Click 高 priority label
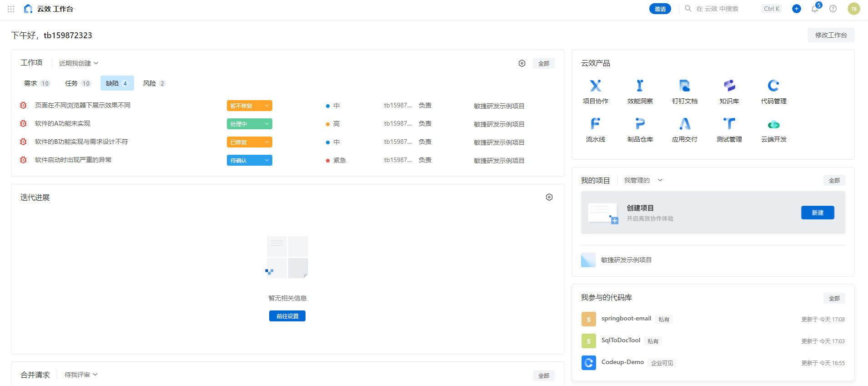 (x=336, y=124)
